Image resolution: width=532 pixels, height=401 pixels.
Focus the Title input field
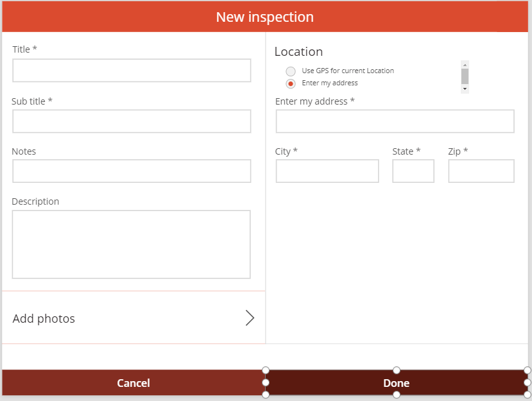(x=132, y=71)
